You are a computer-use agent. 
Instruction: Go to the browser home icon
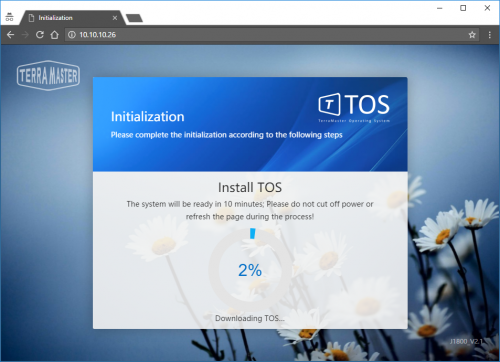55,35
